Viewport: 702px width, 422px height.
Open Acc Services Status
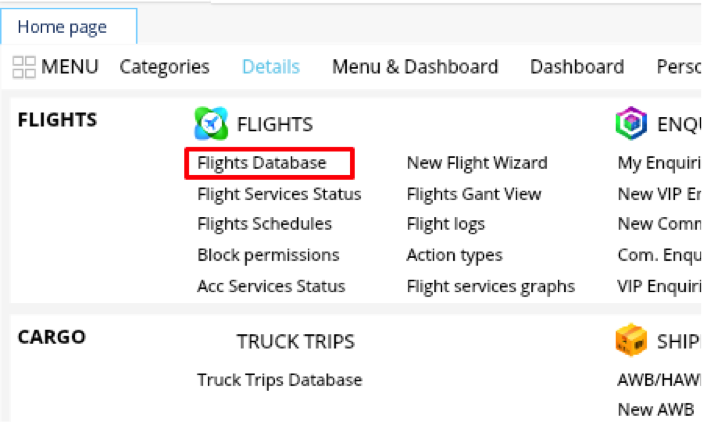271,286
